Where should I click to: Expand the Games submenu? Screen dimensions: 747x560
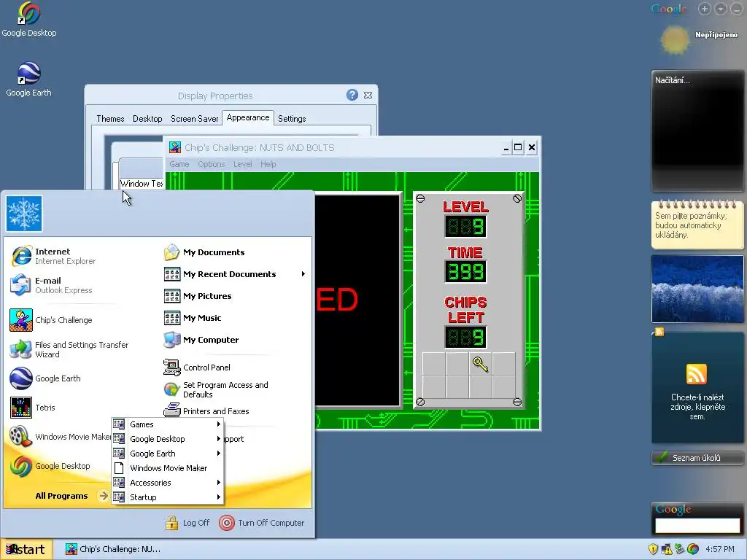(x=167, y=424)
